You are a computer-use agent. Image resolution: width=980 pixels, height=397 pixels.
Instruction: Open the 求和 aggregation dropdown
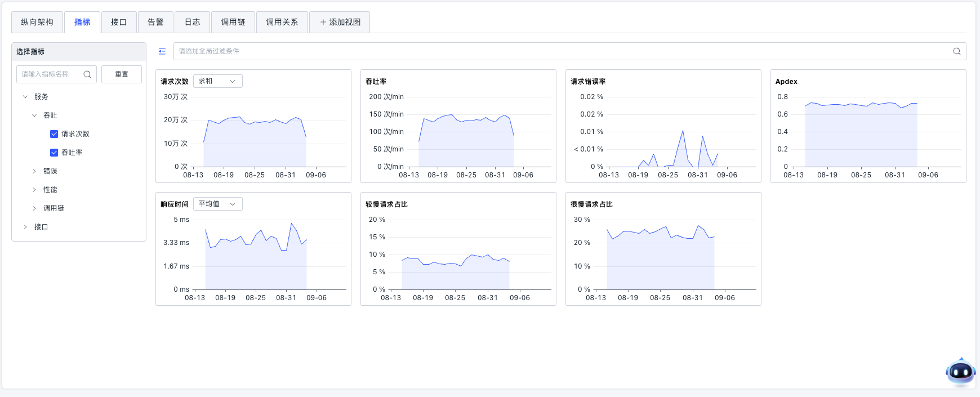pyautogui.click(x=217, y=81)
